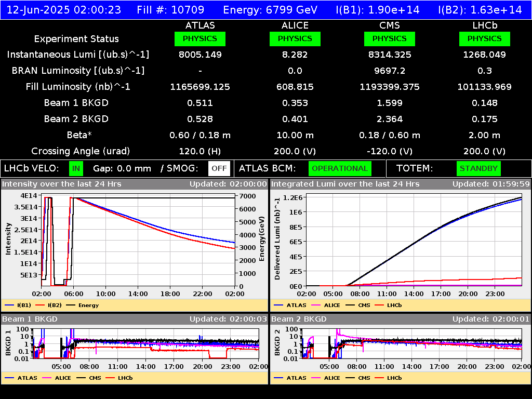Select ALICE Beta* value 10.00 m
This screenshot has width=532, height=399.
click(295, 135)
